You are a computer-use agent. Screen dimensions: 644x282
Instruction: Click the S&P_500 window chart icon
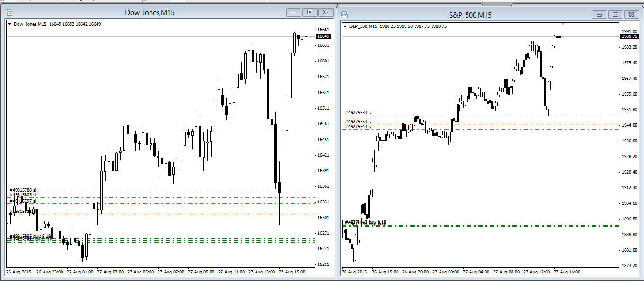(x=345, y=15)
